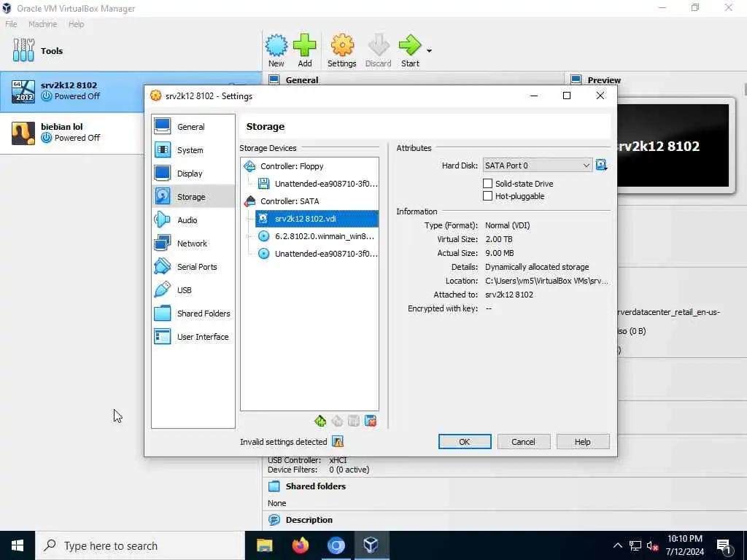
Task: Open the File menu
Action: [x=12, y=24]
